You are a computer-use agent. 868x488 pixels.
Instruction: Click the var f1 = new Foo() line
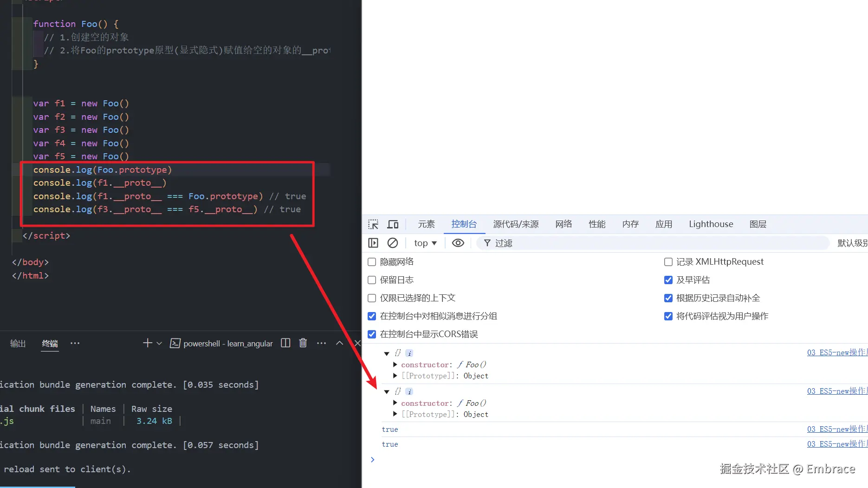click(81, 104)
